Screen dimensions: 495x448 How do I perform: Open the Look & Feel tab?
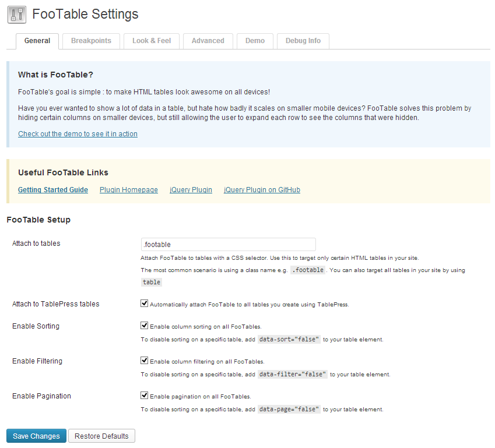click(x=152, y=41)
